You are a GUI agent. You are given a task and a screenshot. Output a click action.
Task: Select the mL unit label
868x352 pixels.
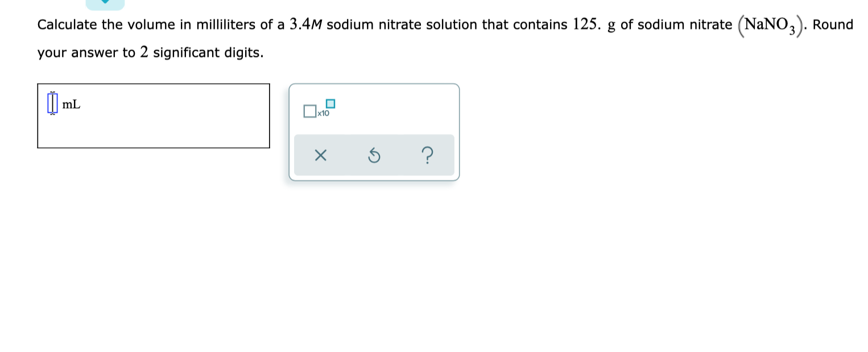click(x=72, y=104)
